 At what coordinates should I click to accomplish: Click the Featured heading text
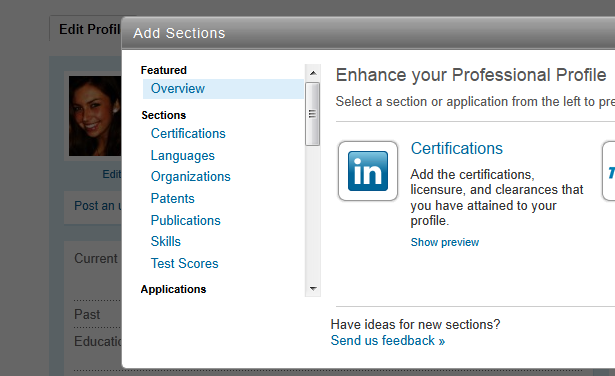pyautogui.click(x=164, y=70)
